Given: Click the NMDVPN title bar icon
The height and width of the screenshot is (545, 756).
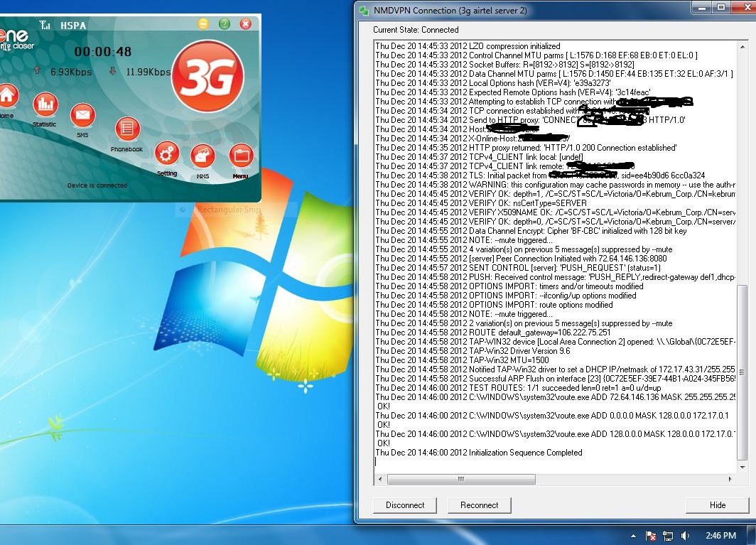Looking at the screenshot, I should click(364, 10).
